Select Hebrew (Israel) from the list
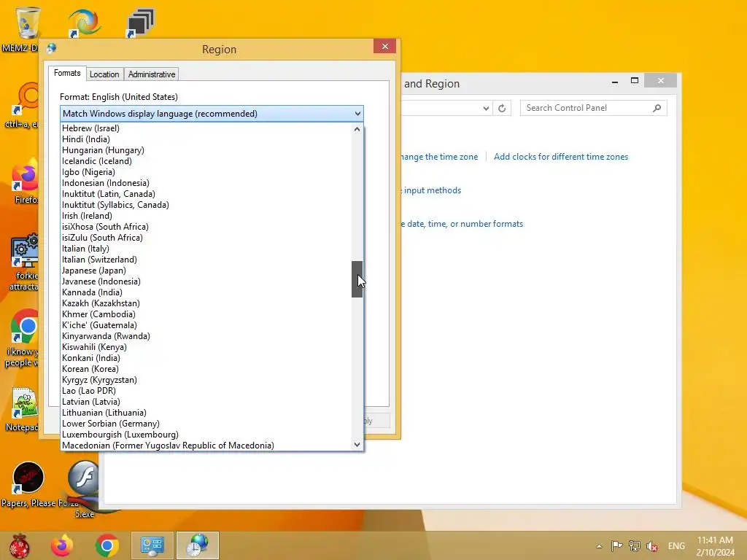This screenshot has height=560, width=747. point(206,128)
